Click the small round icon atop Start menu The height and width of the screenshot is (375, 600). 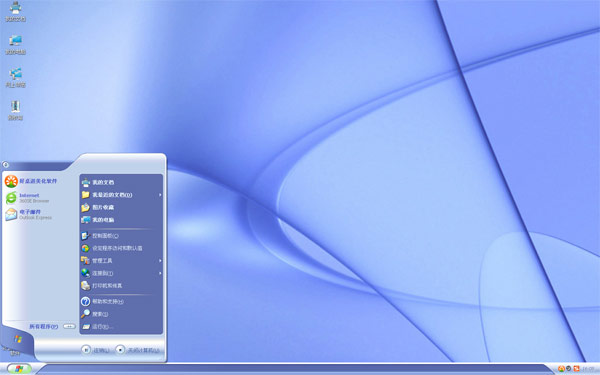click(5, 165)
